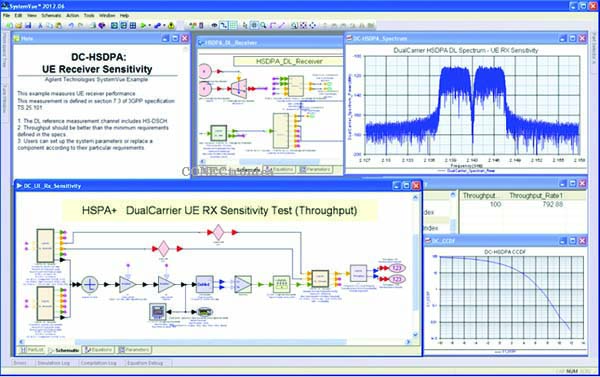
Task: Open the Edit menu
Action: click(x=18, y=16)
